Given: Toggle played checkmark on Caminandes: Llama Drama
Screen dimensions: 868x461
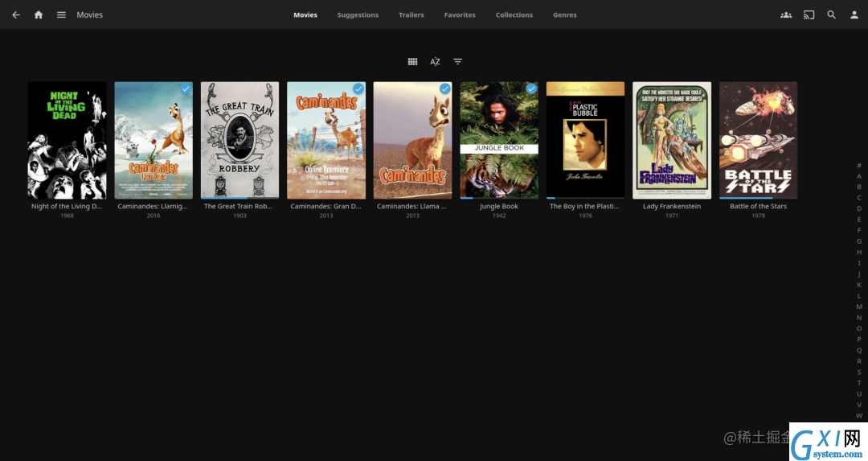Looking at the screenshot, I should click(x=444, y=88).
